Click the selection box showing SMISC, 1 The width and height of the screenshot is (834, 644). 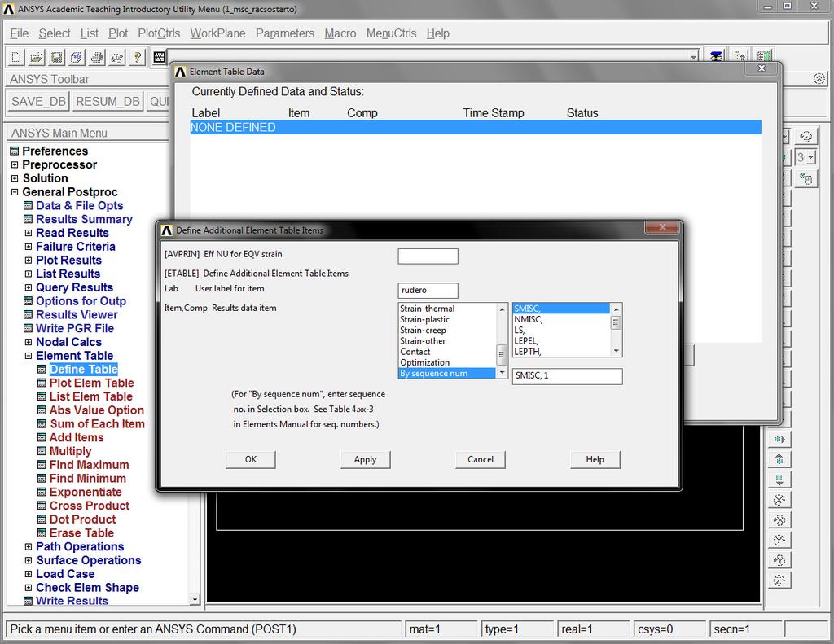coord(567,376)
